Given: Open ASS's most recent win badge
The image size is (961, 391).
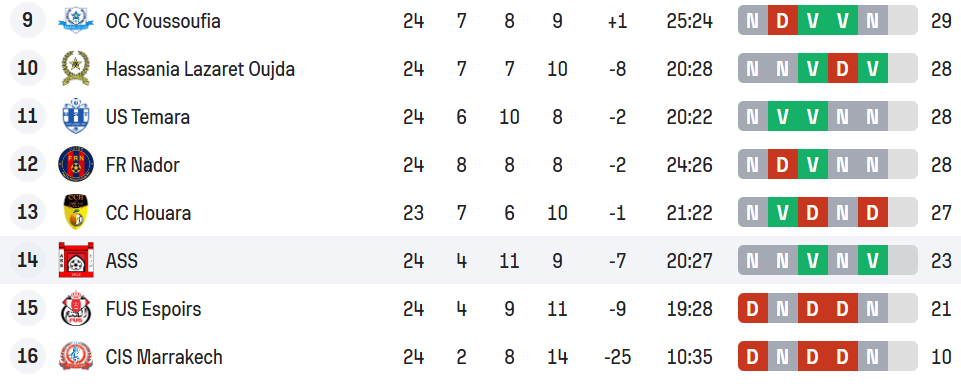Looking at the screenshot, I should click(873, 260).
